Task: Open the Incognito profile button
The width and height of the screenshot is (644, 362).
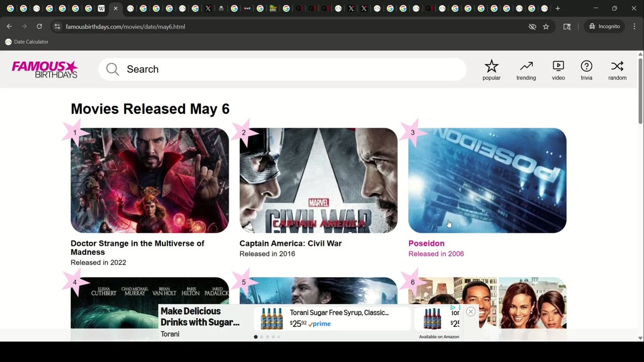Action: click(x=604, y=26)
